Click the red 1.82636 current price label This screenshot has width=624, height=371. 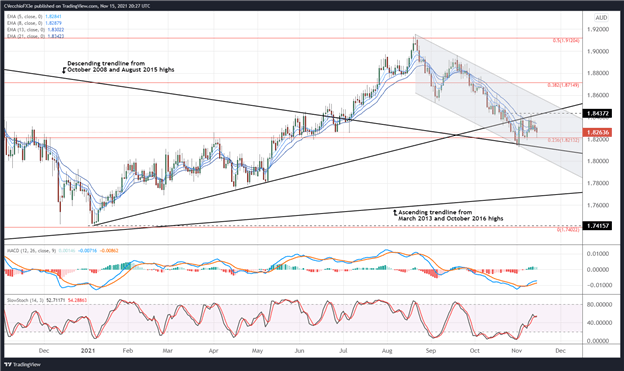pyautogui.click(x=598, y=132)
